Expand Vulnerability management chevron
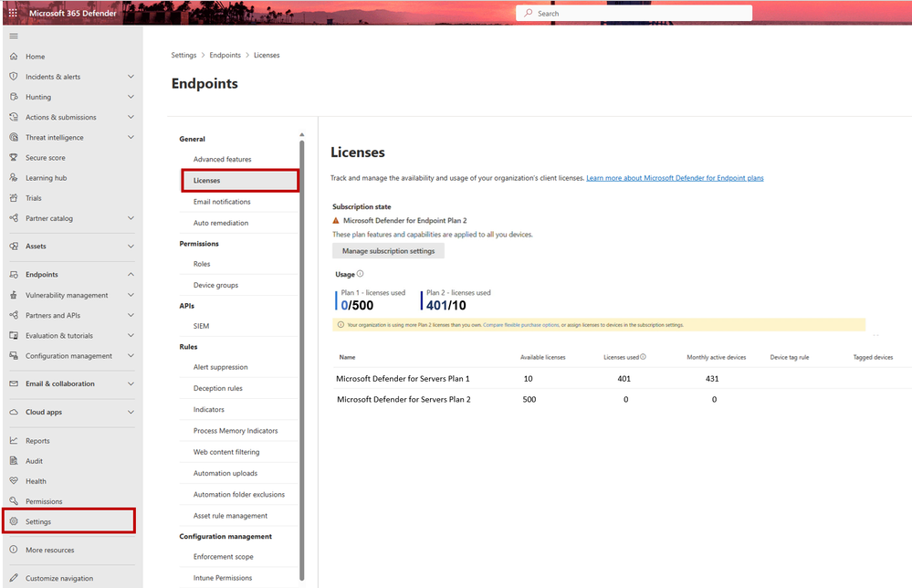912x588 pixels. (131, 295)
